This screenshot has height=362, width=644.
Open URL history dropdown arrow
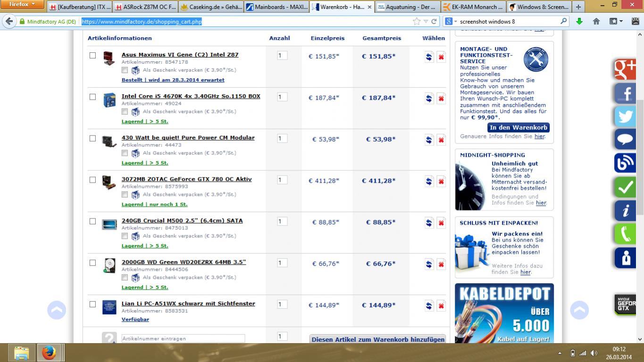(x=426, y=21)
